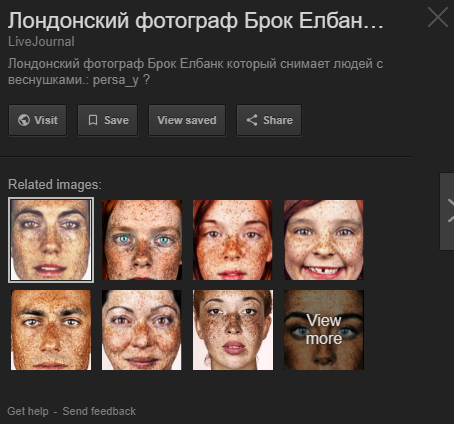Select the highlighted first related image thumbnail
This screenshot has height=424, width=454.
(51, 240)
